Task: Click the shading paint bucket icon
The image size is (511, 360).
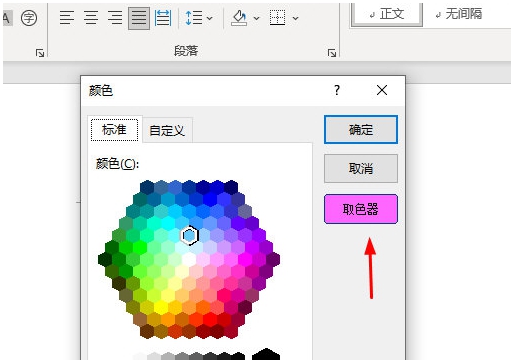Action: tap(239, 18)
